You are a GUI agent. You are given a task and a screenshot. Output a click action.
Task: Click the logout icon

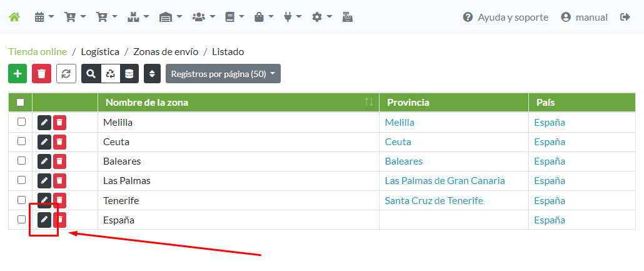(625, 18)
